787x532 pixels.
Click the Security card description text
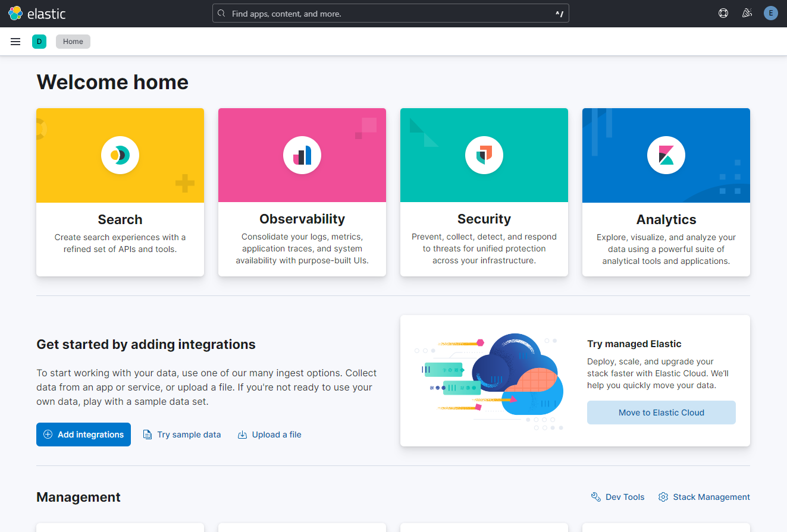tap(484, 248)
